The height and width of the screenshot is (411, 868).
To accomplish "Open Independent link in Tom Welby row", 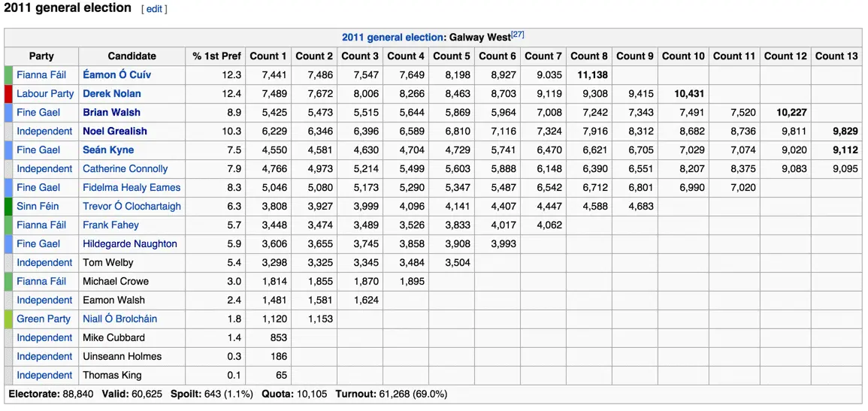I will tap(44, 262).
